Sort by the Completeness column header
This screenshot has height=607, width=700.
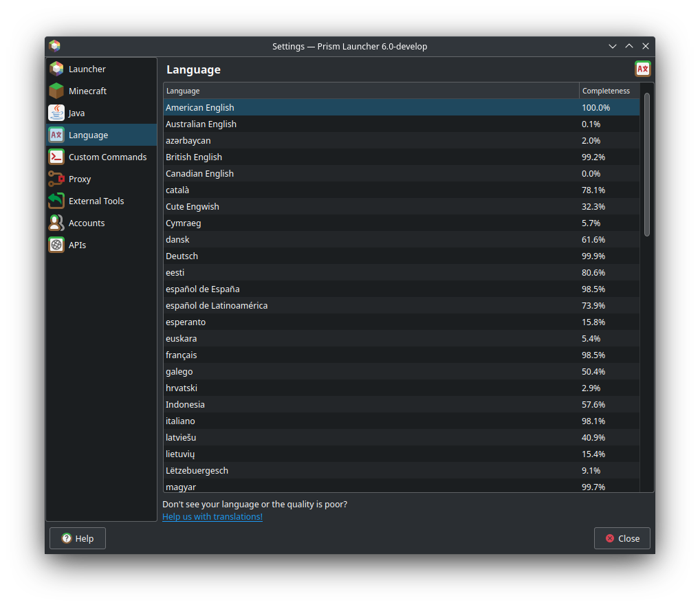pyautogui.click(x=609, y=91)
